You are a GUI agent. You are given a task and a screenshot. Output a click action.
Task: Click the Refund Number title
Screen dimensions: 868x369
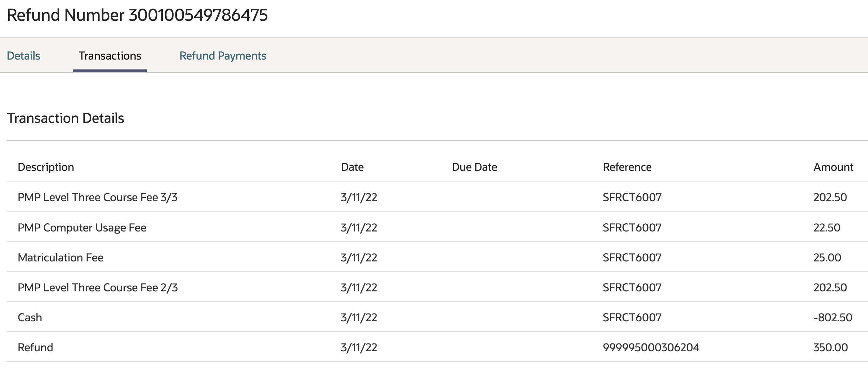tap(137, 15)
